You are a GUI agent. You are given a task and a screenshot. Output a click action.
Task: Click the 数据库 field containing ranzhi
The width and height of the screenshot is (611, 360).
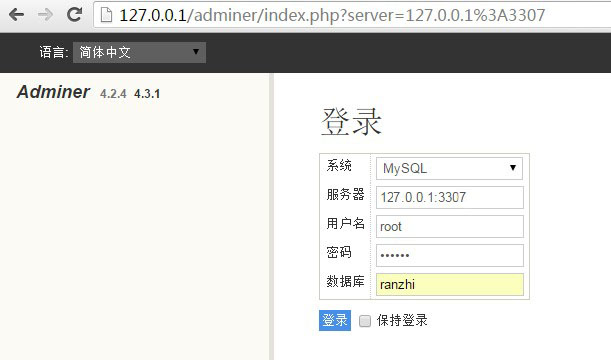pos(450,284)
